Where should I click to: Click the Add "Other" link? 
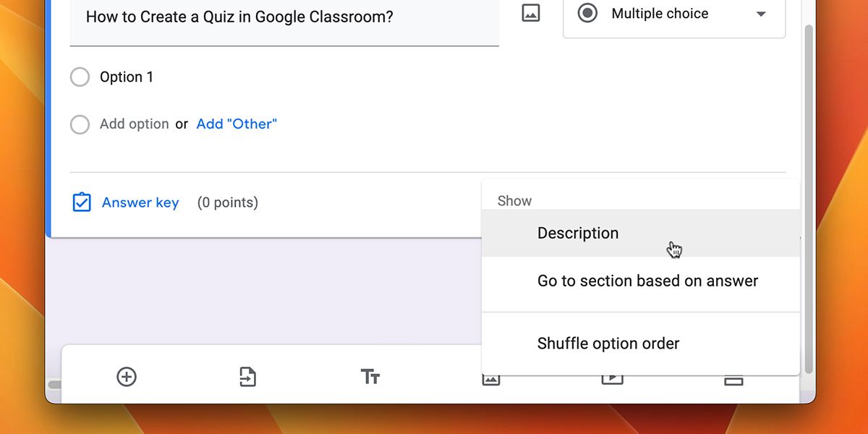(237, 124)
